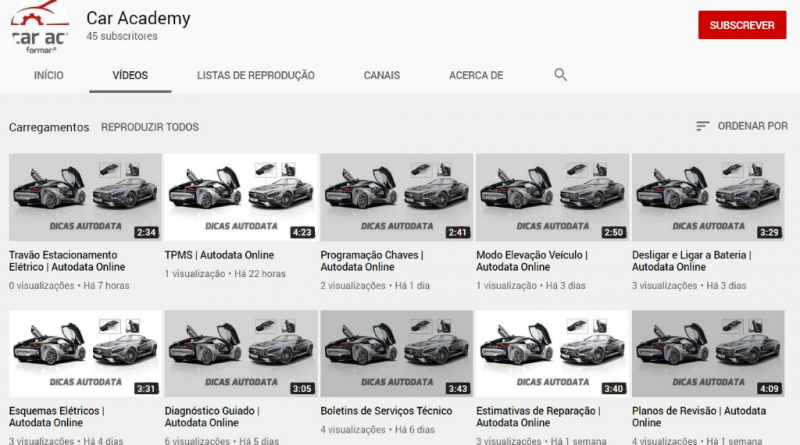Open Programação Chaves video thumbnail
Viewport: 800px width, 445px height.
pos(396,197)
